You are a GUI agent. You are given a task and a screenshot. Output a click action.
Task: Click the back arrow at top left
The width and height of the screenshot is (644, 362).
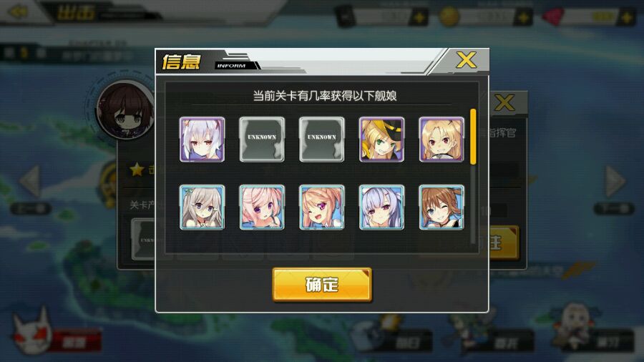point(18,11)
